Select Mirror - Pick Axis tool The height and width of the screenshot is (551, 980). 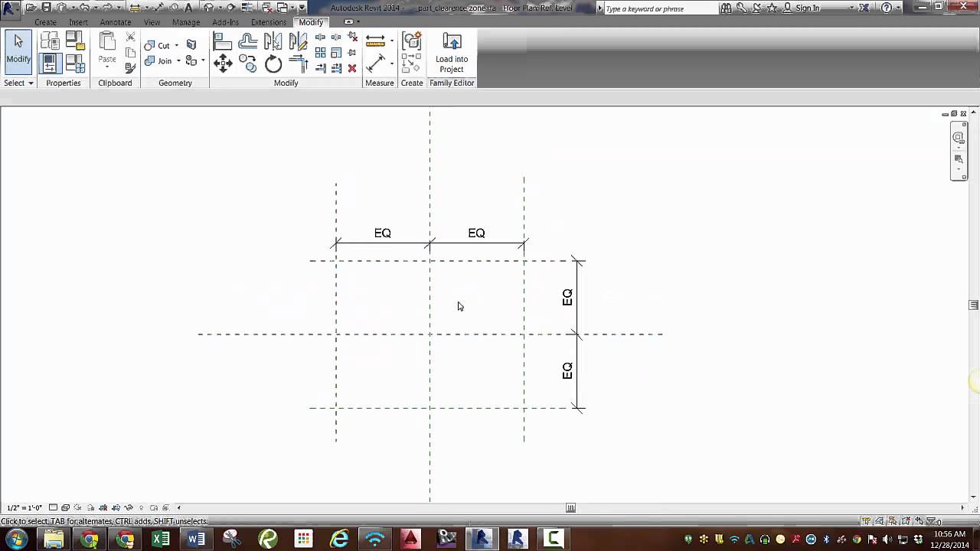tap(273, 41)
